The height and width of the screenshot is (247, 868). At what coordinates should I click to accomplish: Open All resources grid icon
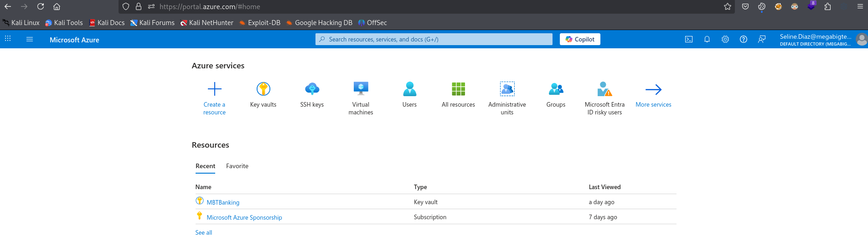(x=458, y=89)
